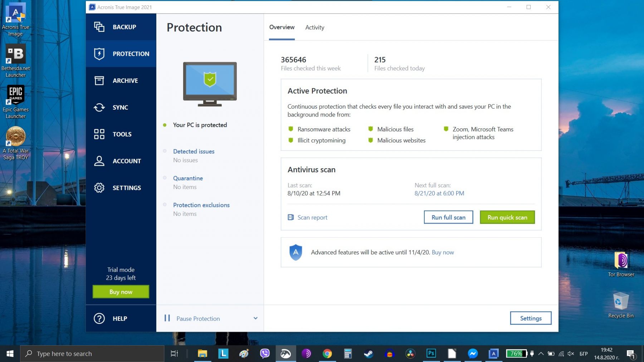Open protection Settings button at bottom right
Viewport: 644px width, 362px height.
tap(531, 318)
